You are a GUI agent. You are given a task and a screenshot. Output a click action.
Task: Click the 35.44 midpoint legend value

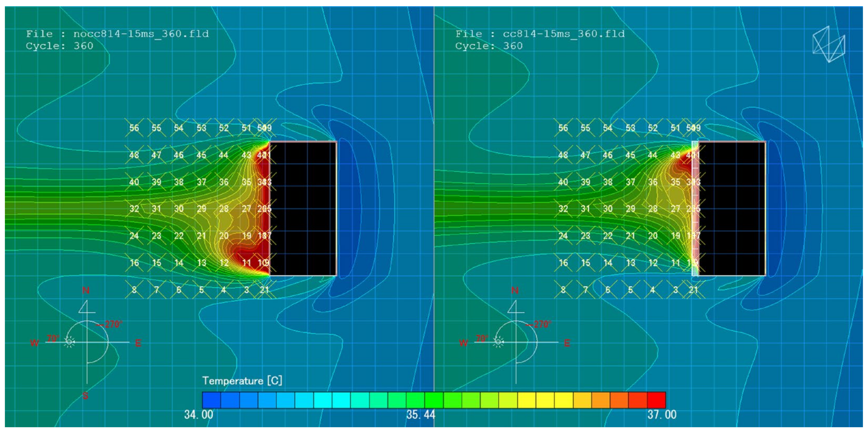pos(421,415)
